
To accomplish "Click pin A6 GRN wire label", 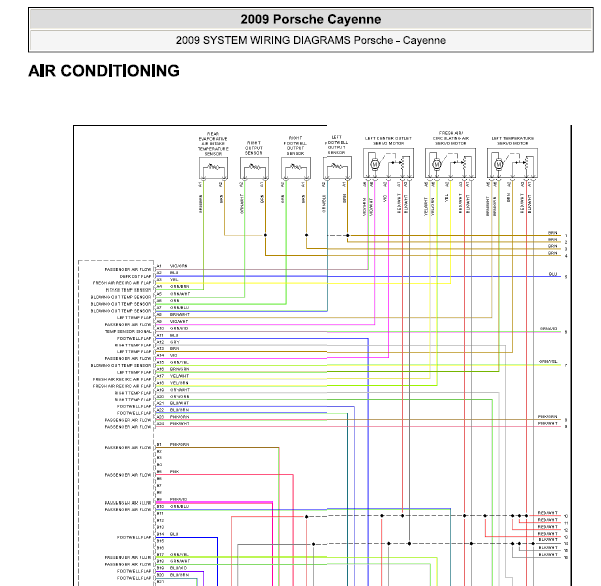I will click(x=174, y=301).
